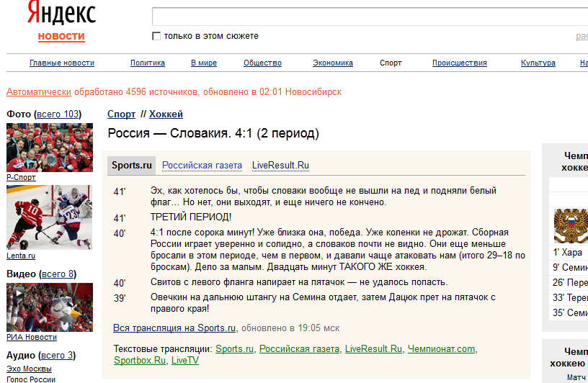
Task: Switch to the LiveResult.Ru tab
Action: pos(280,166)
